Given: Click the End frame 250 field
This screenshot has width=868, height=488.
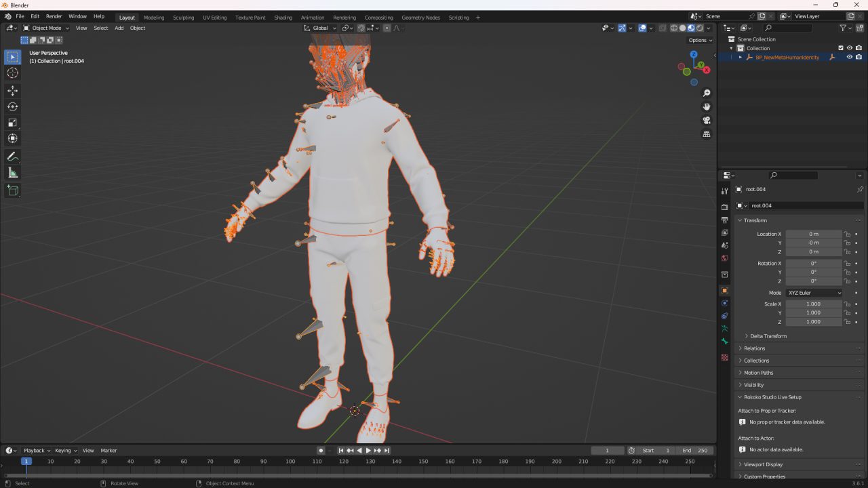Looking at the screenshot, I should click(696, 451).
